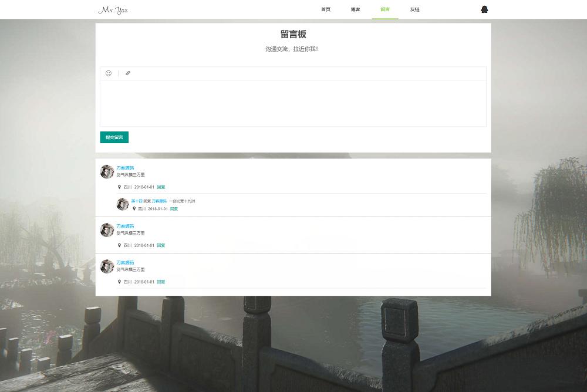Click 回复 on the middle 刀客源码 comment

pos(161,245)
